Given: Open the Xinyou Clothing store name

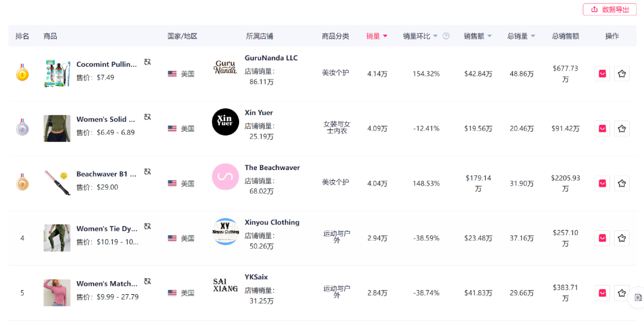Looking at the screenshot, I should click(x=272, y=222).
